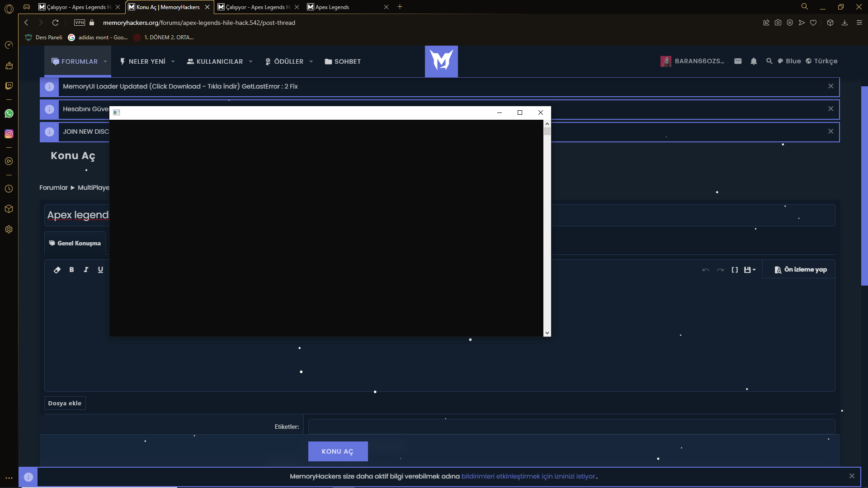Click the MemoryHackers logo
Image resolution: width=868 pixels, height=488 pixels.
tap(441, 61)
